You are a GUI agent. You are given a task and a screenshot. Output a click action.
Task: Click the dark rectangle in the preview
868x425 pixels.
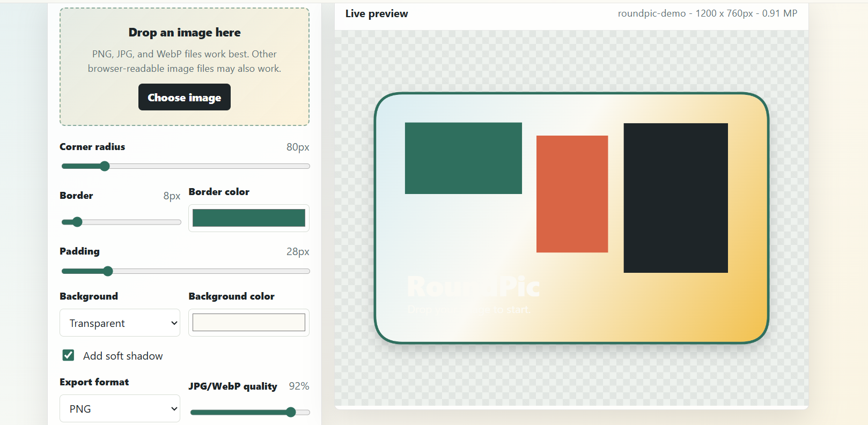click(x=676, y=198)
